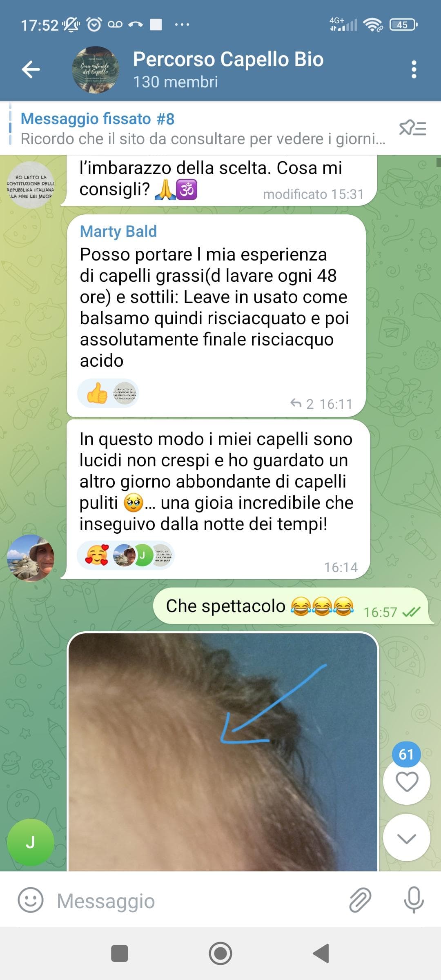Image resolution: width=441 pixels, height=980 pixels.
Task: Open the emoji picker smiley icon
Action: [x=31, y=900]
